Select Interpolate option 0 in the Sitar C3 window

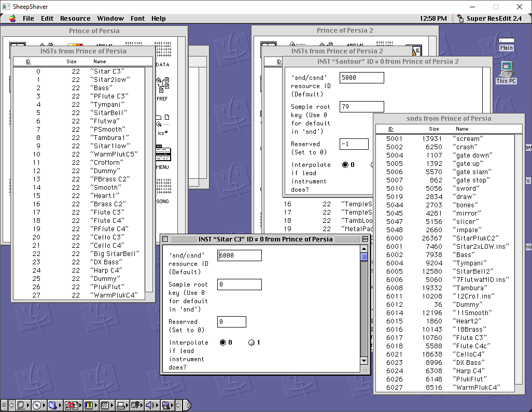click(223, 343)
